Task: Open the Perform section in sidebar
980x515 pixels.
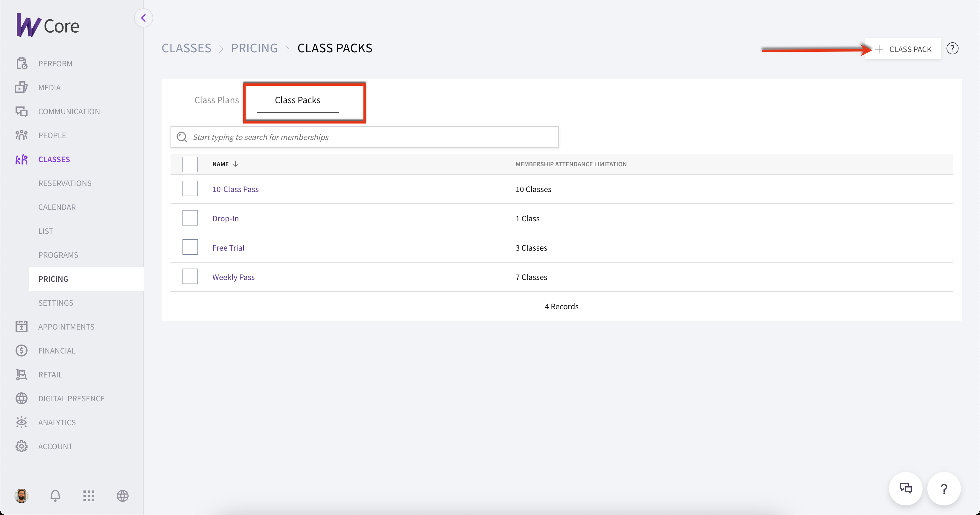Action: pyautogui.click(x=55, y=63)
